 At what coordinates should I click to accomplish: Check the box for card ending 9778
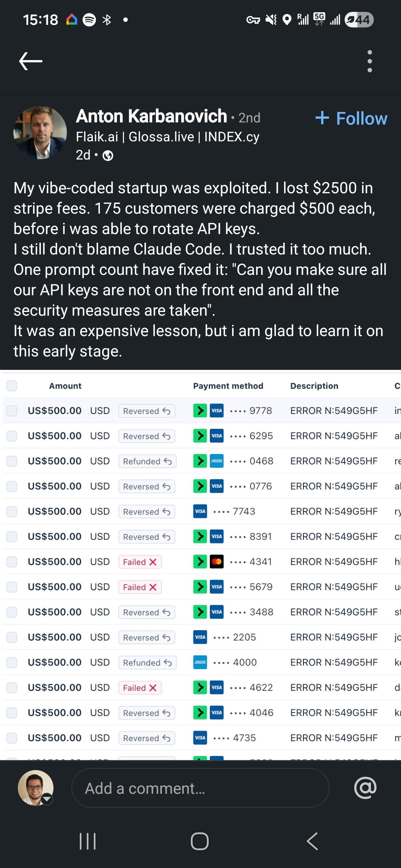pos(12,411)
